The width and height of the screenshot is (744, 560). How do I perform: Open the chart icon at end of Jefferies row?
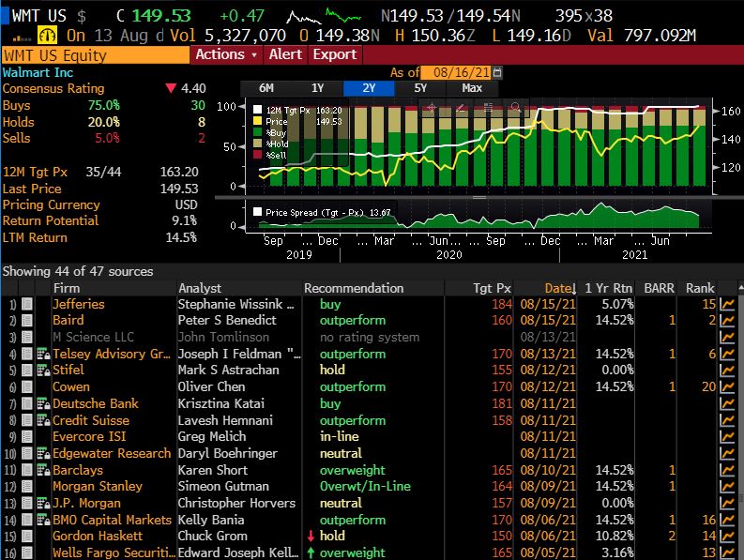[727, 304]
